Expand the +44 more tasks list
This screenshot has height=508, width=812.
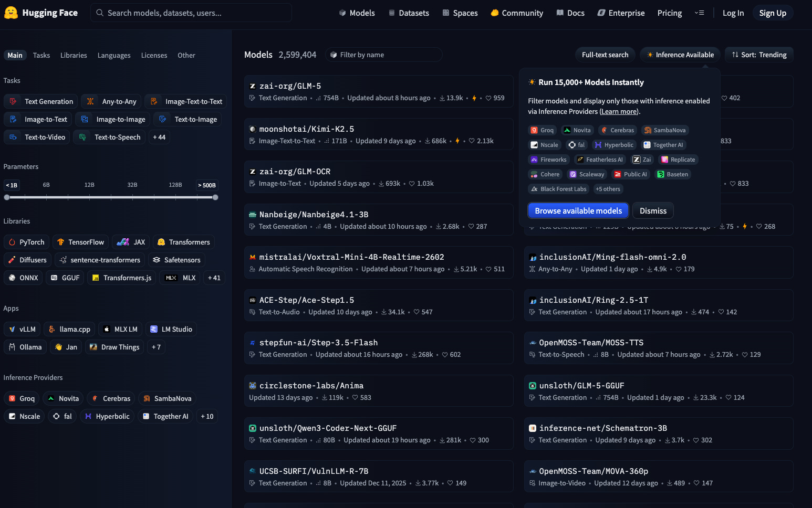point(159,137)
